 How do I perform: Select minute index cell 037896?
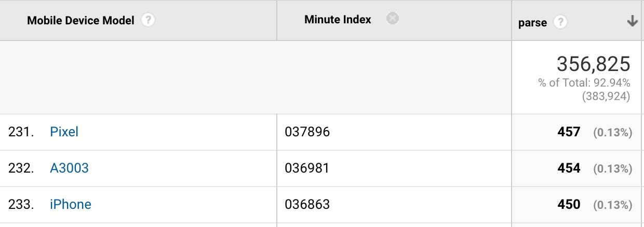coord(307,132)
